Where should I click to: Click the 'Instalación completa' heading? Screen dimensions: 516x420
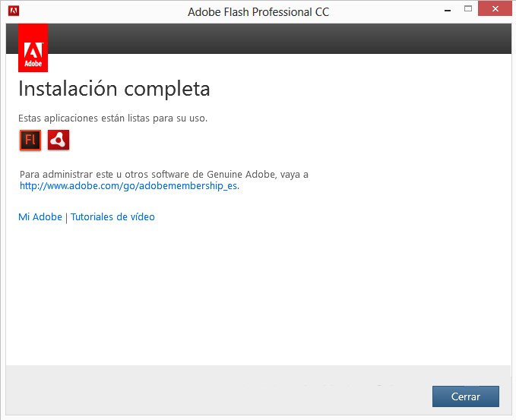pyautogui.click(x=114, y=88)
